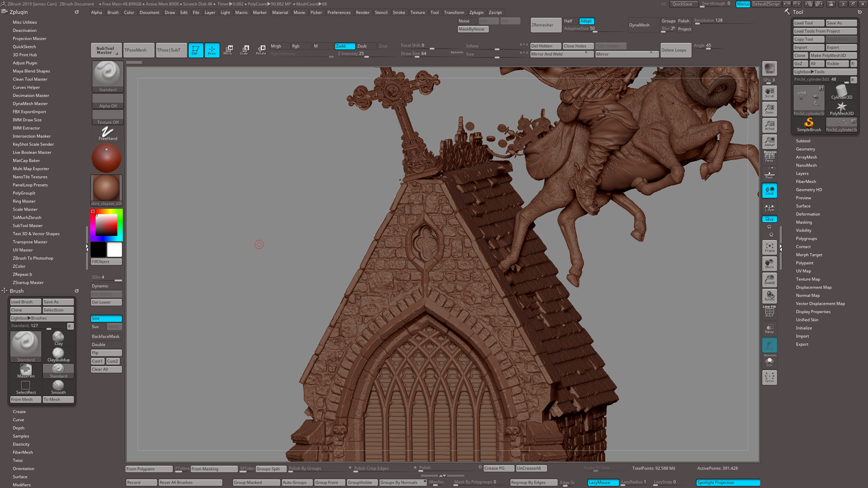Activate the Scale gizmo icon
Image resolution: width=868 pixels, height=488 pixels.
coord(245,50)
